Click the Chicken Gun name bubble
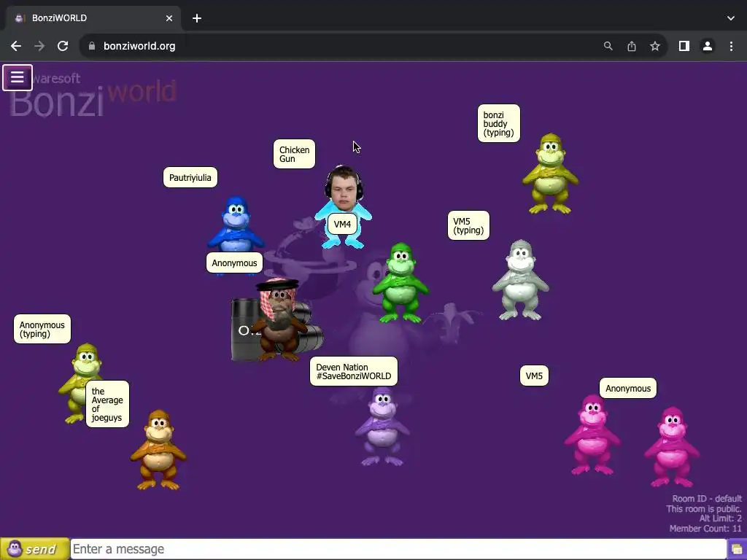747x560 pixels. click(294, 154)
